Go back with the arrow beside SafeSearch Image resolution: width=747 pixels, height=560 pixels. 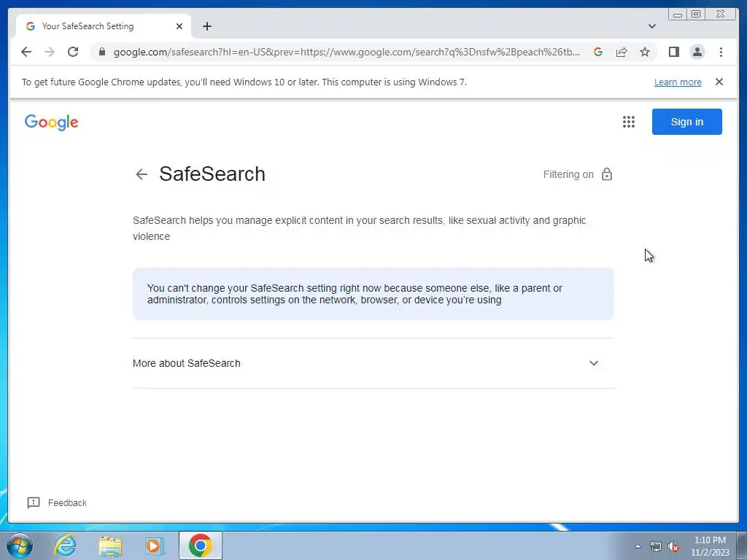pos(142,174)
